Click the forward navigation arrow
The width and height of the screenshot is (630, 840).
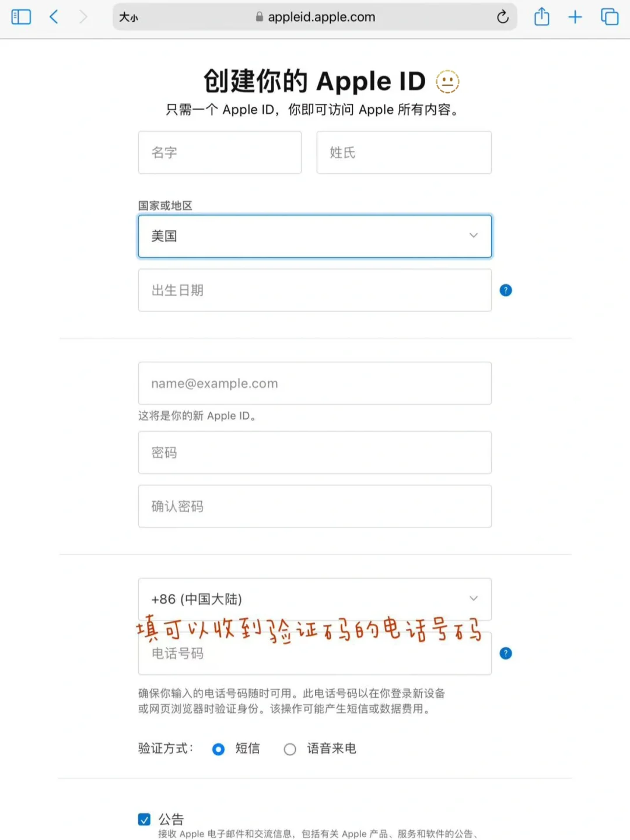coord(85,17)
